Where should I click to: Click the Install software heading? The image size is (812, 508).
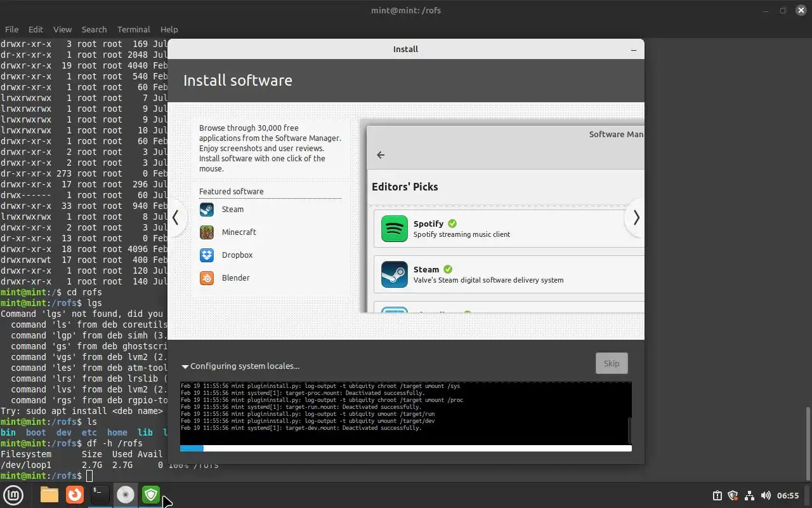click(x=238, y=81)
